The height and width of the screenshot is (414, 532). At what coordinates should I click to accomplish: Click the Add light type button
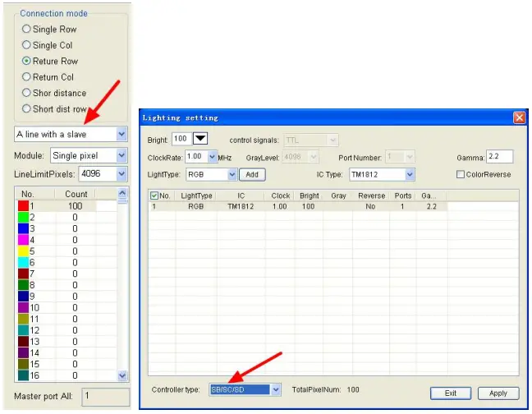252,175
